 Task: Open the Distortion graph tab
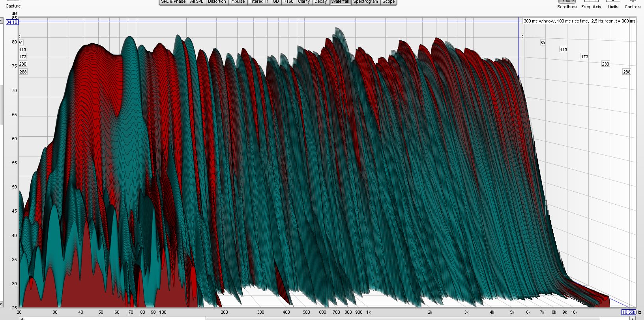click(x=217, y=2)
